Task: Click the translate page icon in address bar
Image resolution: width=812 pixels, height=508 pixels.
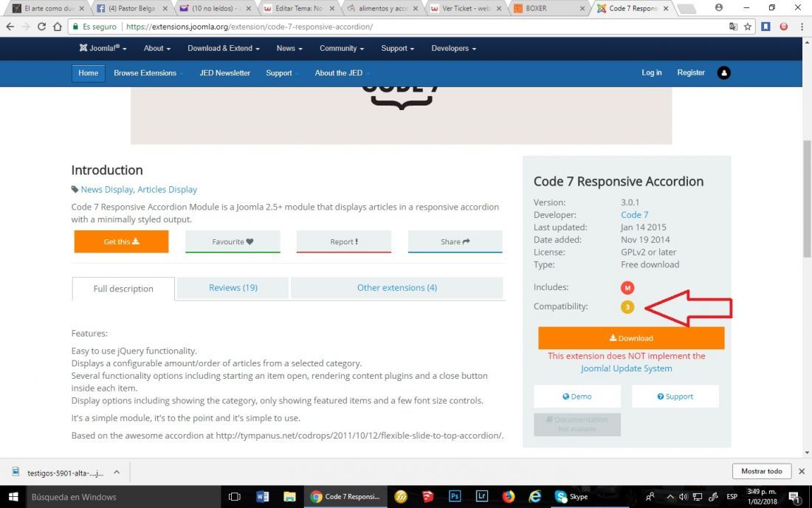Action: point(733,27)
